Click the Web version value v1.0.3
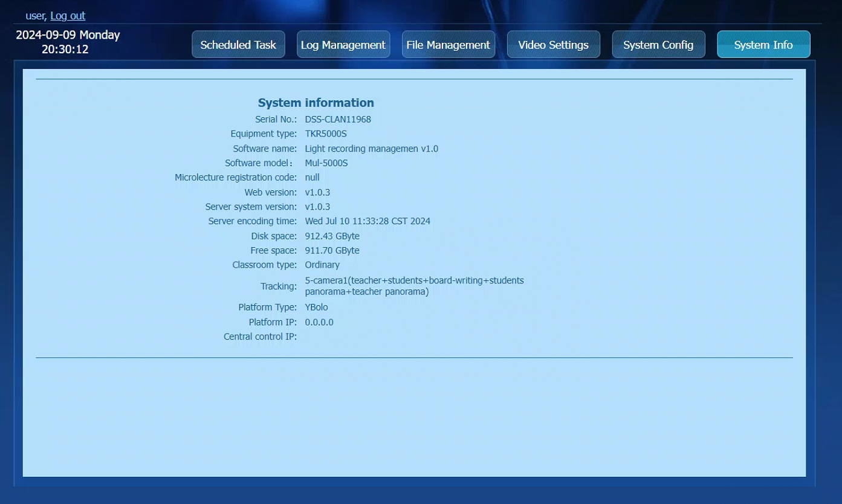Image resolution: width=842 pixels, height=504 pixels. coord(317,192)
